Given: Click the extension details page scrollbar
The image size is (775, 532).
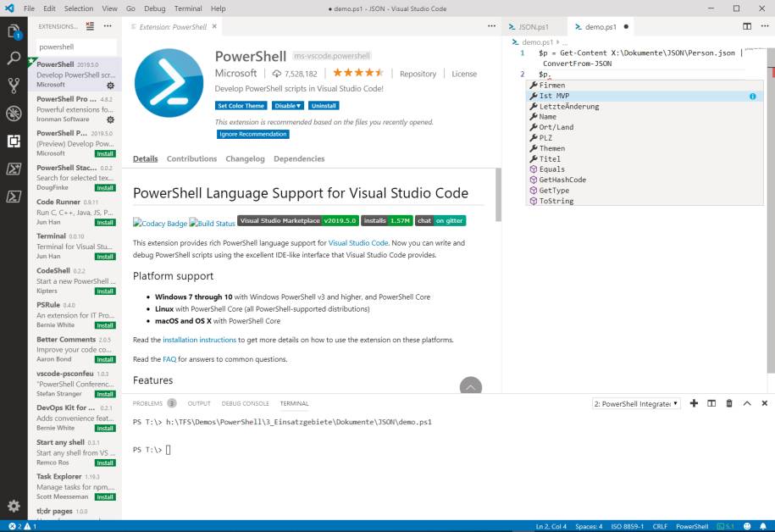Looking at the screenshot, I should tap(498, 195).
